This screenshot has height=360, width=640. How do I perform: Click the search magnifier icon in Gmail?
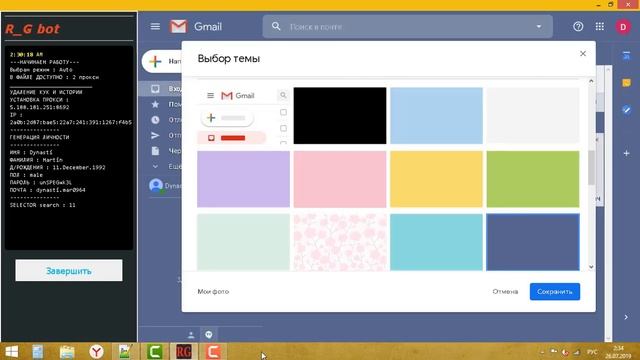276,27
